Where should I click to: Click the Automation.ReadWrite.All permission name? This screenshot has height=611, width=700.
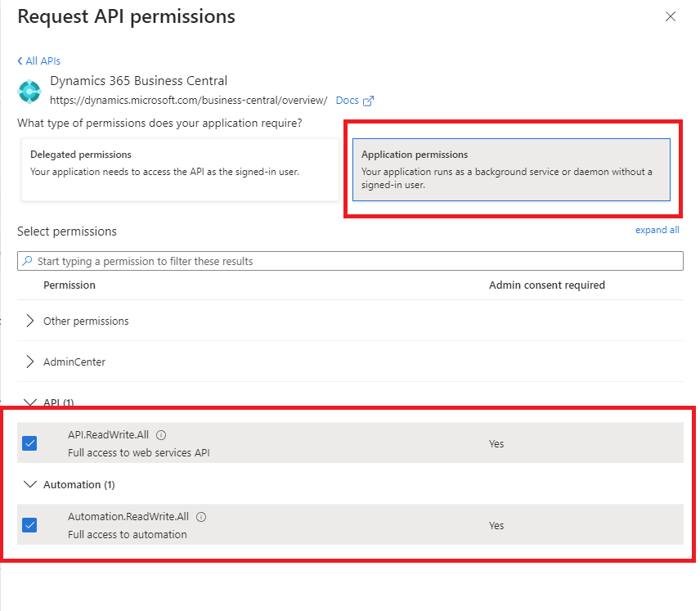point(128,517)
